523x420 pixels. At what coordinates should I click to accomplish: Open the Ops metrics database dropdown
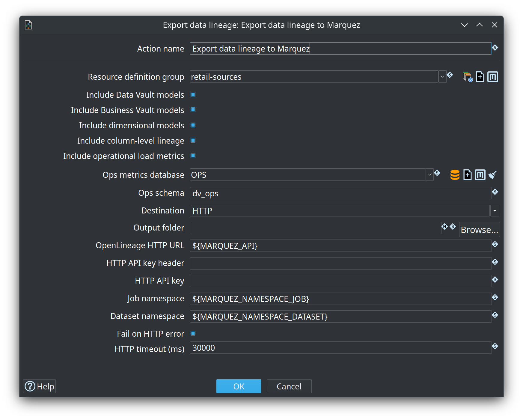click(x=429, y=175)
